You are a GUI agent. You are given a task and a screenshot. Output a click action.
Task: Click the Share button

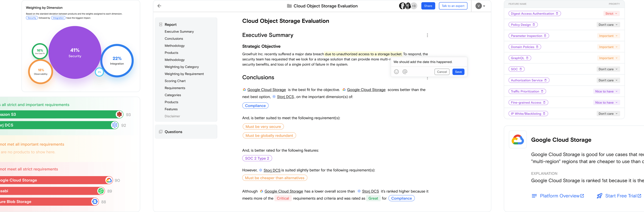[428, 6]
